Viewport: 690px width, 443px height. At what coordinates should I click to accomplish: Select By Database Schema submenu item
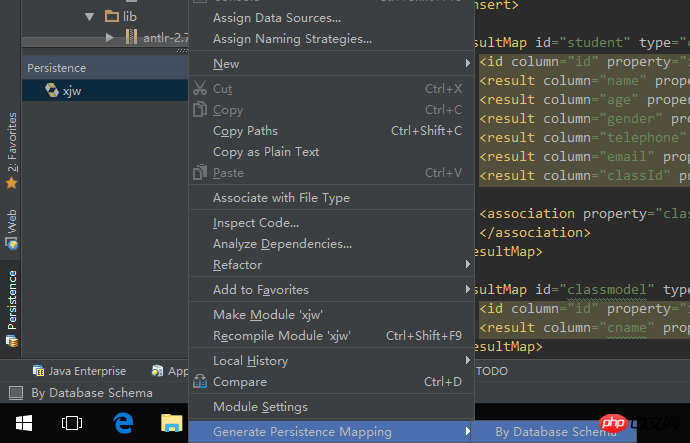point(555,432)
